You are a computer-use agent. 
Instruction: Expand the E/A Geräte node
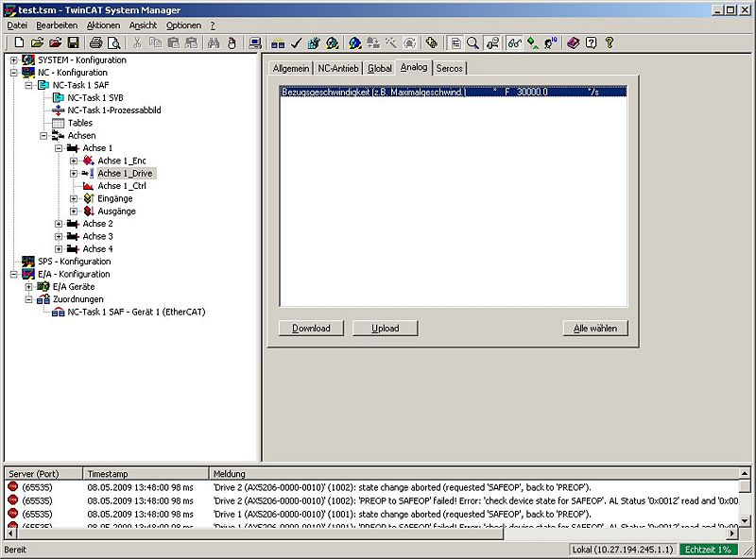point(29,287)
